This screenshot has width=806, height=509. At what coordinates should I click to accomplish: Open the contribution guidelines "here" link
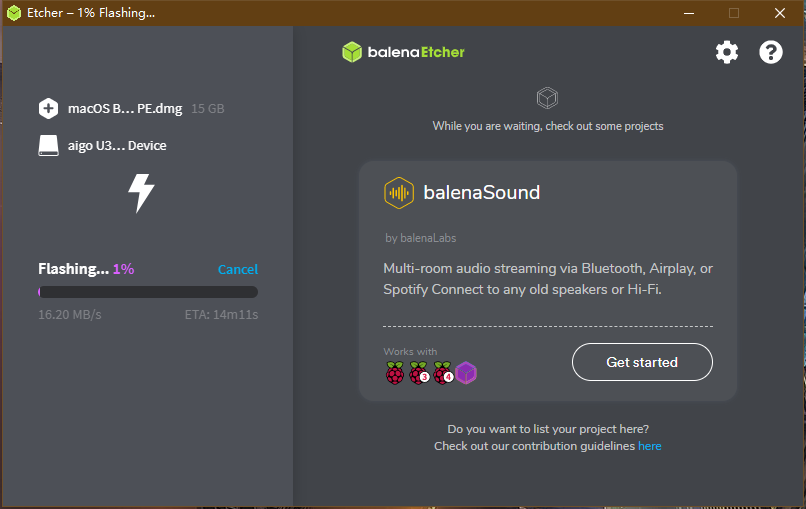pyautogui.click(x=650, y=446)
